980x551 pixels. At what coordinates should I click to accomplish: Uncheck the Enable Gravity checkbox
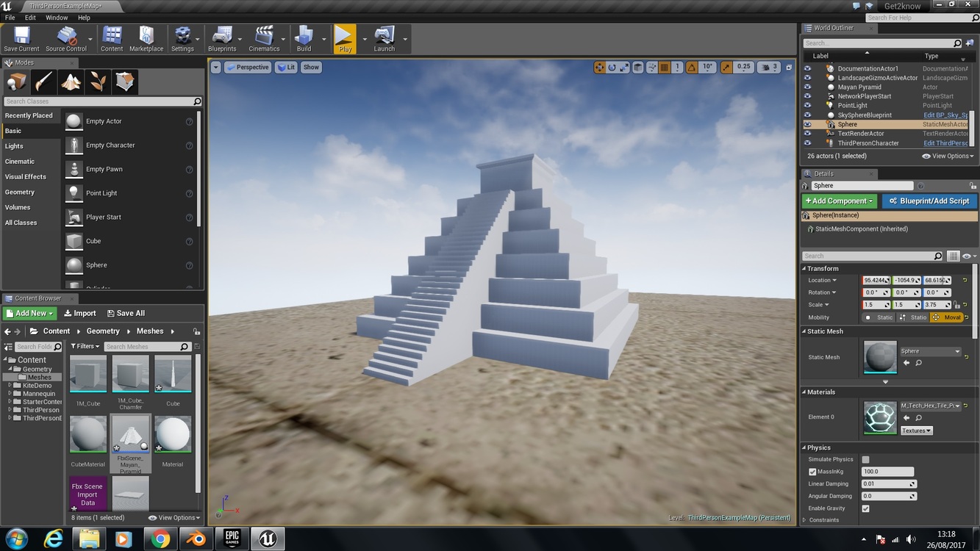pyautogui.click(x=865, y=508)
